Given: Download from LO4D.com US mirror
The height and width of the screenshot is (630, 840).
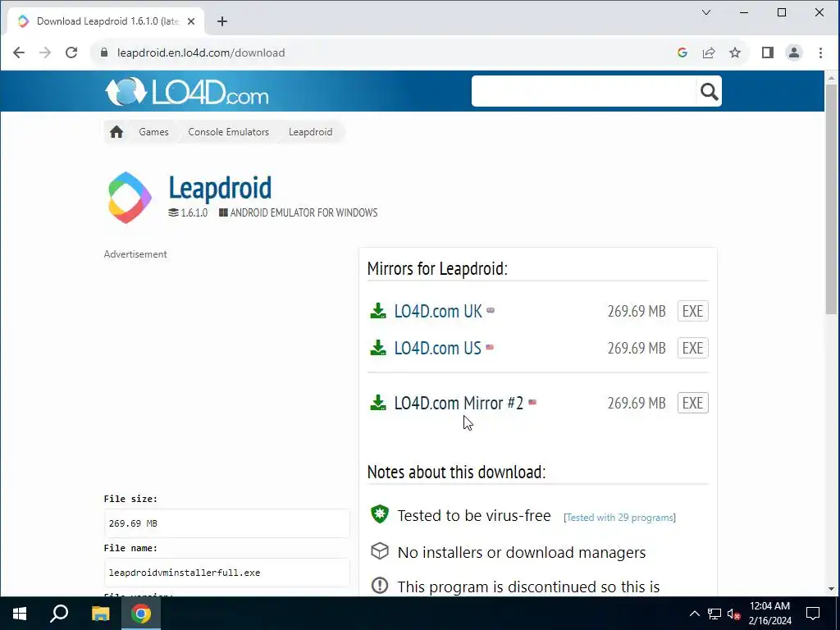Looking at the screenshot, I should (x=438, y=348).
